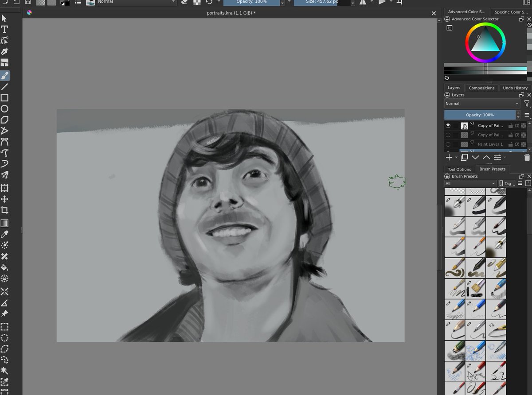Select the Elliptical Selection tool
Viewport: 532px width, 395px height.
coord(4,338)
